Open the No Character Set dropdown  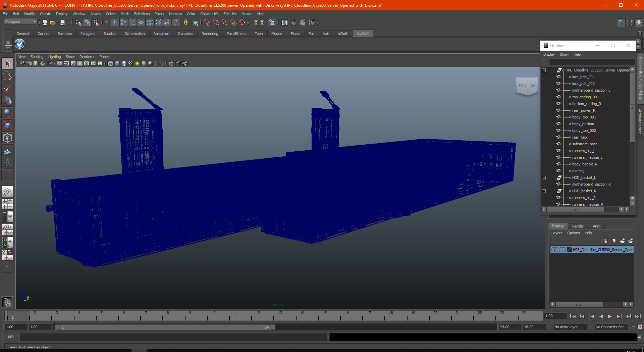tap(612, 327)
